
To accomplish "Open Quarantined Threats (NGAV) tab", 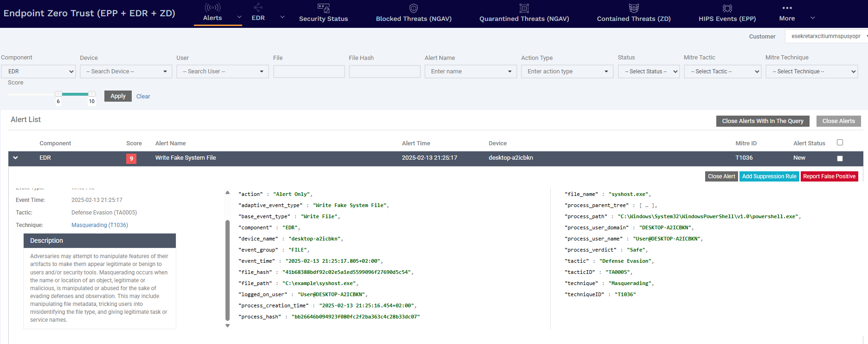I will click(x=524, y=19).
